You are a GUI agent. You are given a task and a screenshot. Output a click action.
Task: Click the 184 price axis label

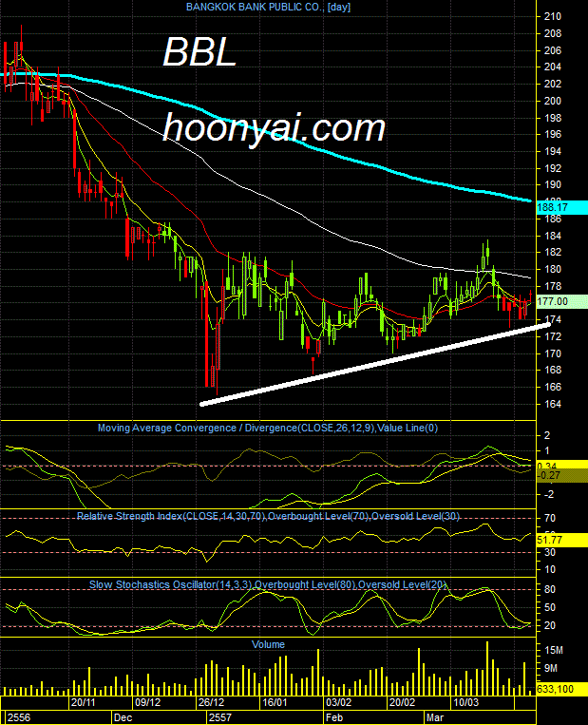[553, 237]
